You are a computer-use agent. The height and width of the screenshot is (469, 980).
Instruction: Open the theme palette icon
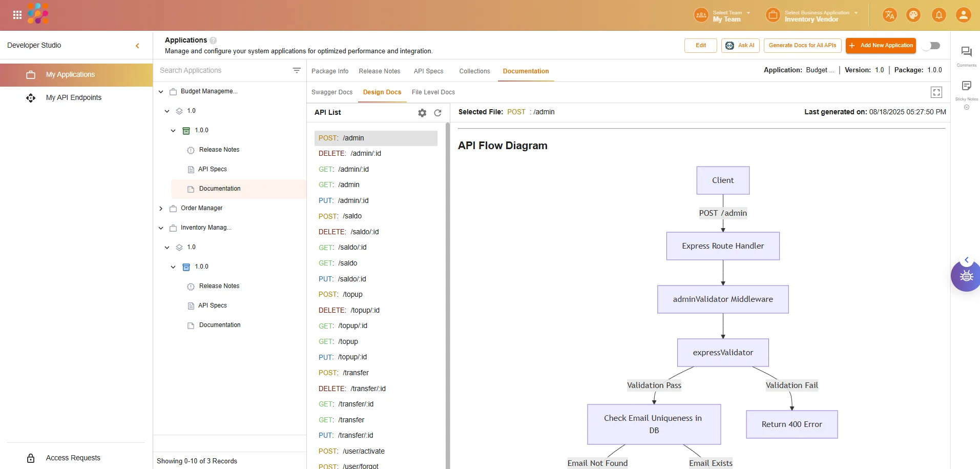click(x=913, y=15)
